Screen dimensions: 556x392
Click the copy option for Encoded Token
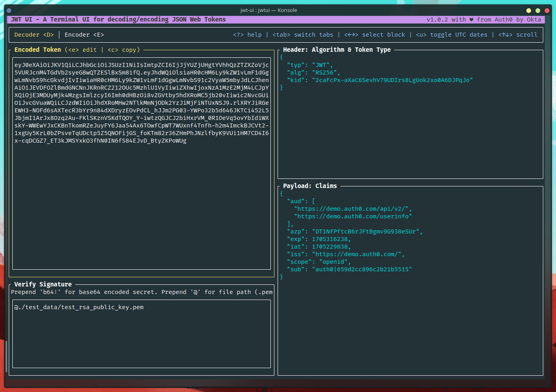click(123, 49)
